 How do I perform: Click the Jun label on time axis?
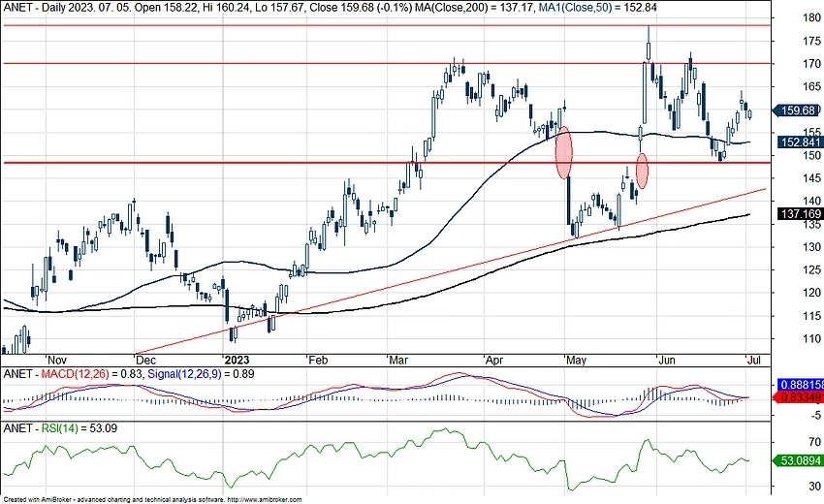point(667,360)
